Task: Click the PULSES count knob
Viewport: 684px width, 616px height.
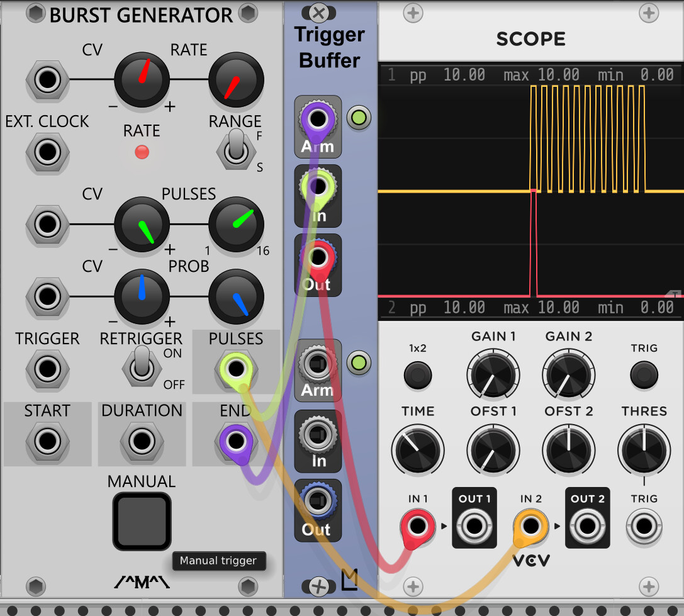Action: click(x=236, y=224)
